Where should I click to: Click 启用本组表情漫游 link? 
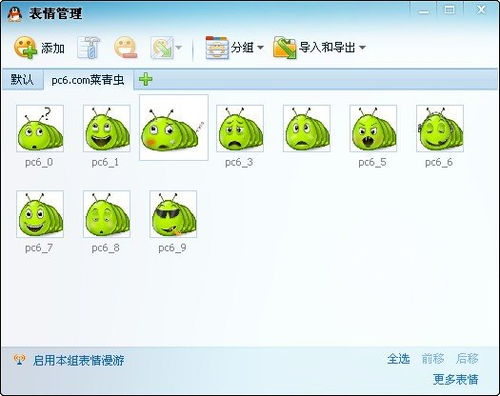point(79,360)
